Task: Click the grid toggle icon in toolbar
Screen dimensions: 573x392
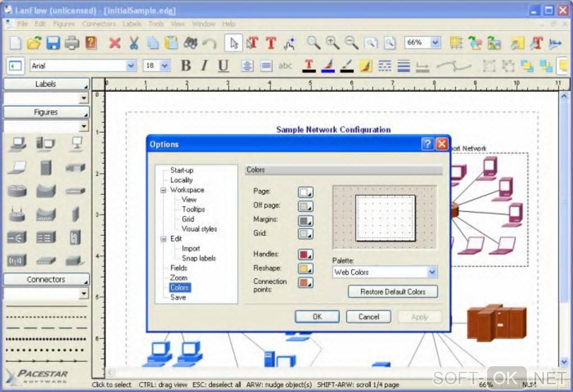Action: pos(456,43)
